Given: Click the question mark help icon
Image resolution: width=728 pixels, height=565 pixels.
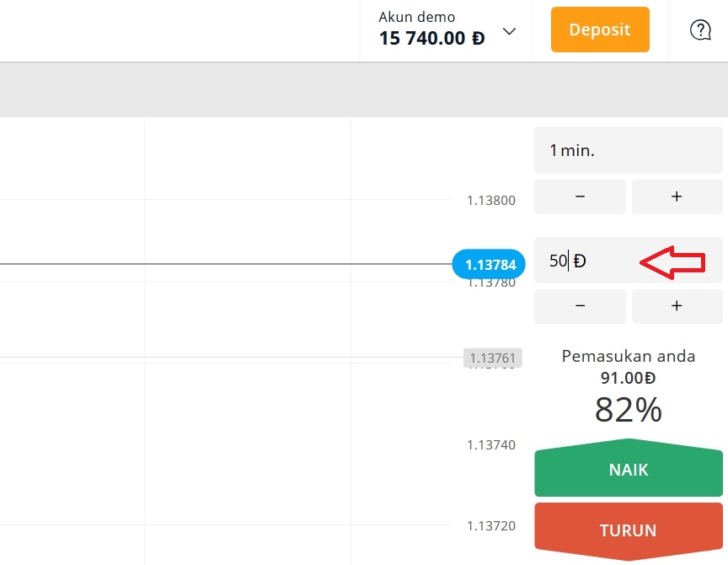Looking at the screenshot, I should click(700, 30).
